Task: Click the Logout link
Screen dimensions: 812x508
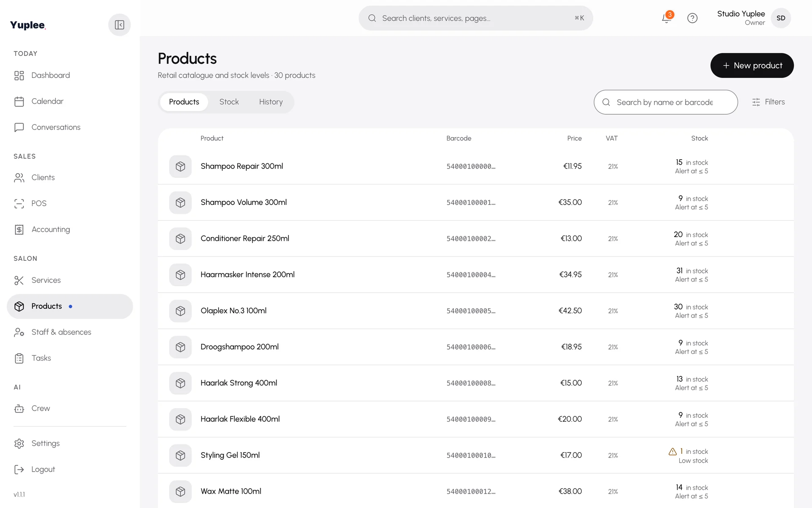Action: pyautogui.click(x=70, y=469)
